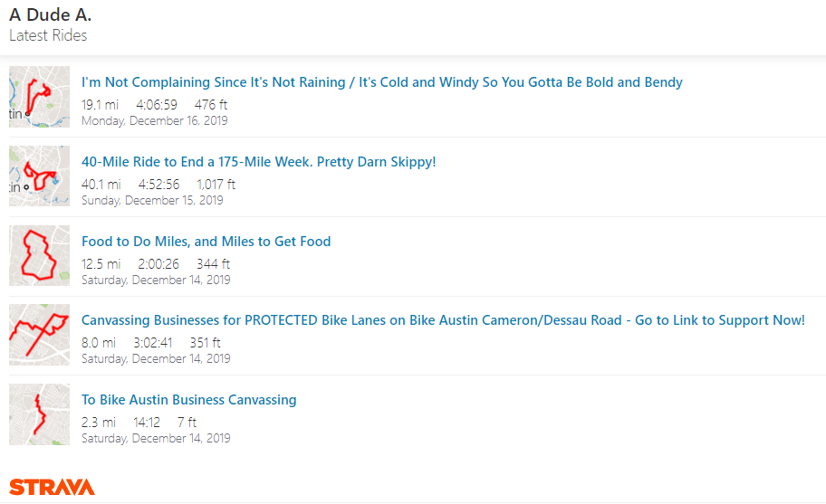Click the date Sunday, December 15, 2019
826x504 pixels.
click(x=152, y=200)
